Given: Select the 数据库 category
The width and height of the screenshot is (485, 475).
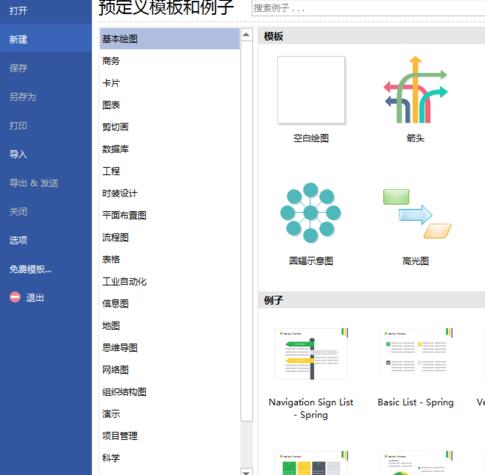Looking at the screenshot, I should coord(170,149).
